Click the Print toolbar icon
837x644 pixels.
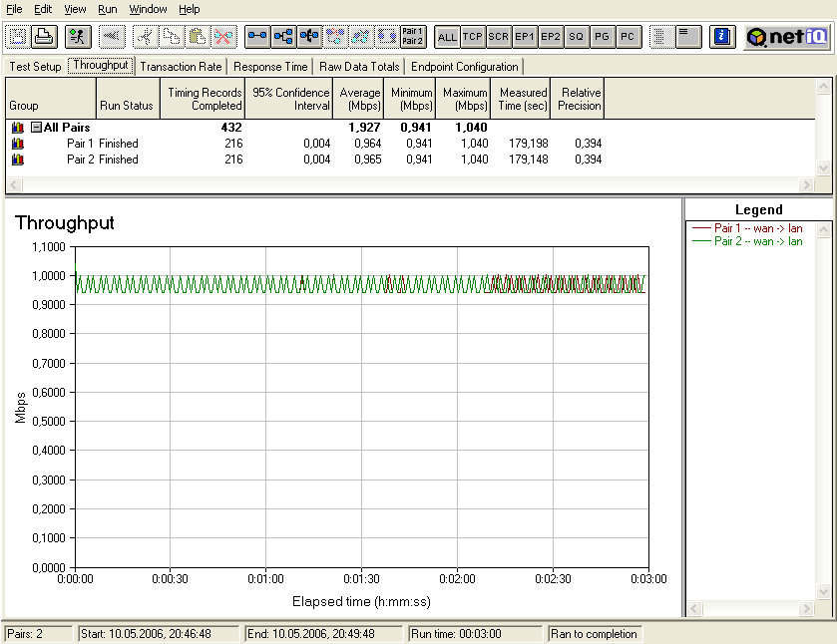tap(44, 37)
